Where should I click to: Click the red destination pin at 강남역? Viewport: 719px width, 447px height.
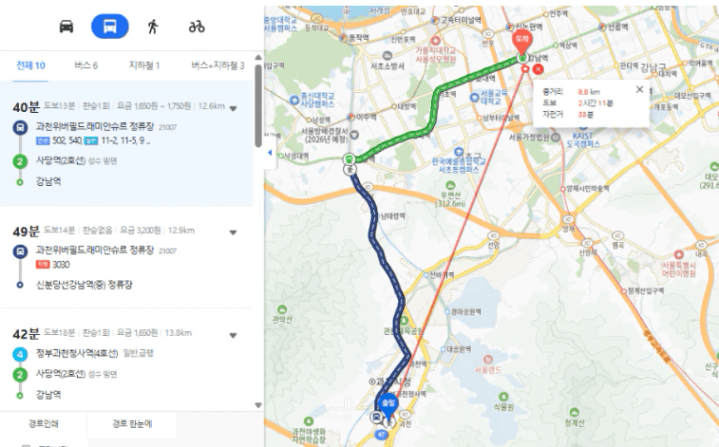(521, 42)
